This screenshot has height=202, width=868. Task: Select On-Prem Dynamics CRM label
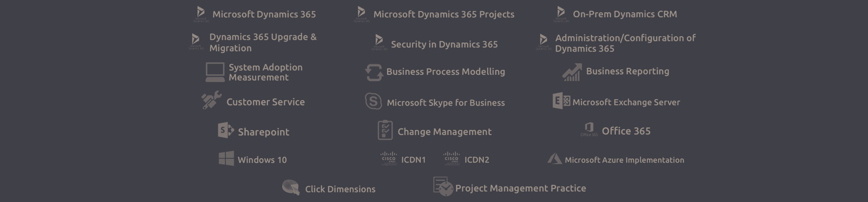tap(625, 14)
